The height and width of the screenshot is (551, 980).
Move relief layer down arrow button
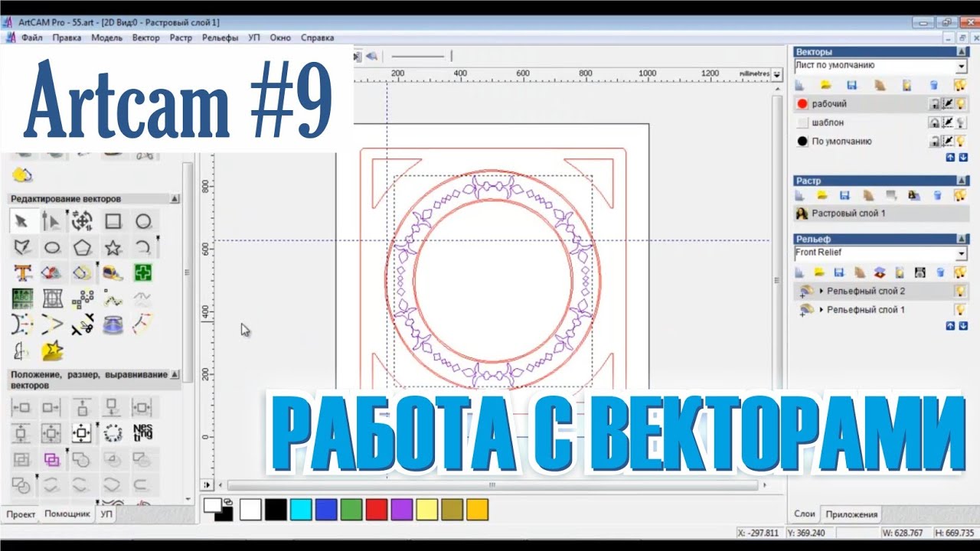[963, 325]
